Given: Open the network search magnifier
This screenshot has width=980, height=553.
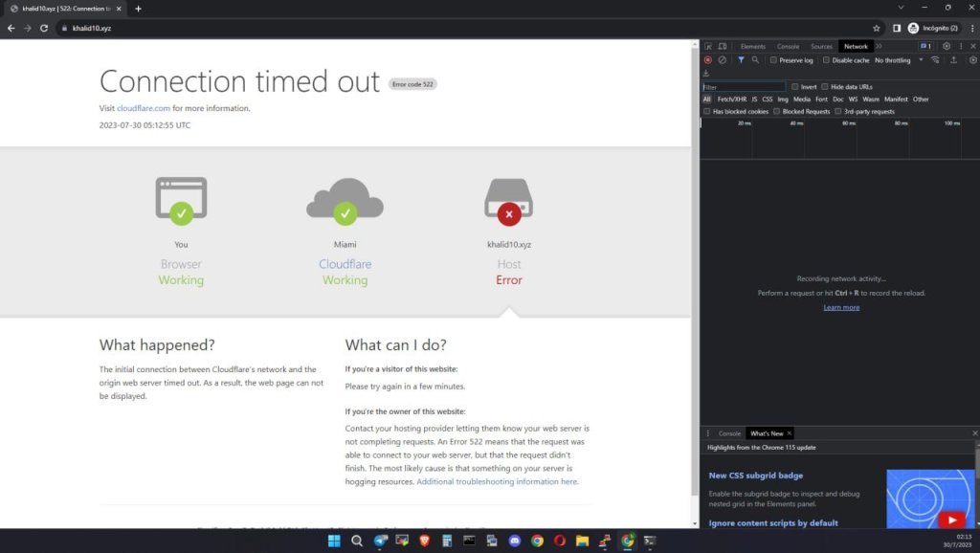Looking at the screenshot, I should click(755, 60).
